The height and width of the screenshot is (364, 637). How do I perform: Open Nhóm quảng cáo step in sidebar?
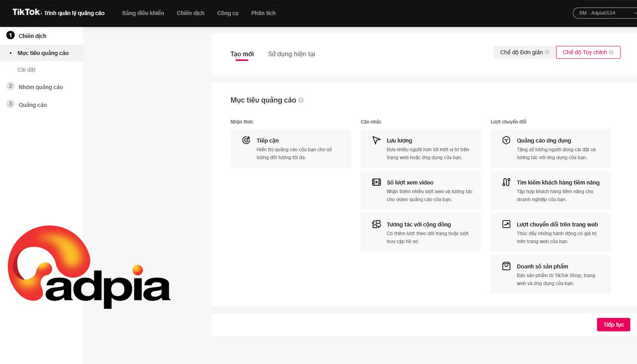click(40, 87)
